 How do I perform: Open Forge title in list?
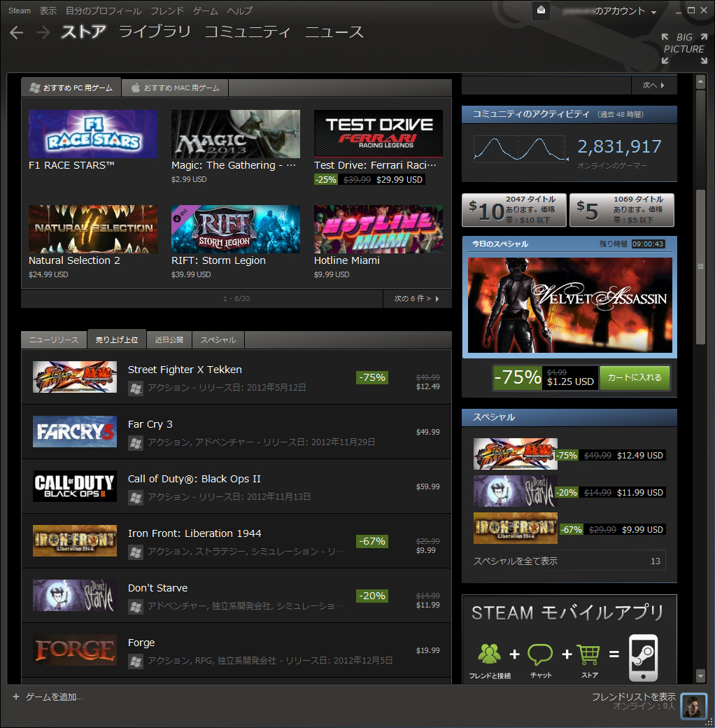click(141, 643)
